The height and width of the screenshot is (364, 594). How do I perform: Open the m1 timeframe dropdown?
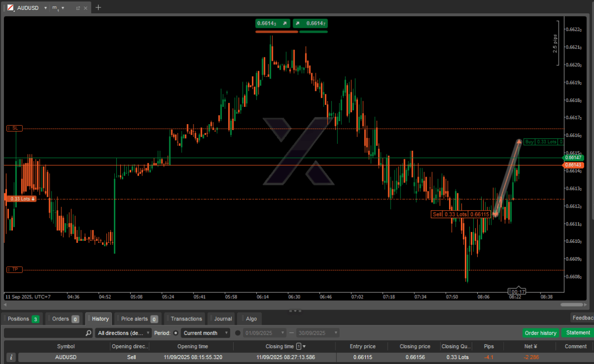[63, 8]
